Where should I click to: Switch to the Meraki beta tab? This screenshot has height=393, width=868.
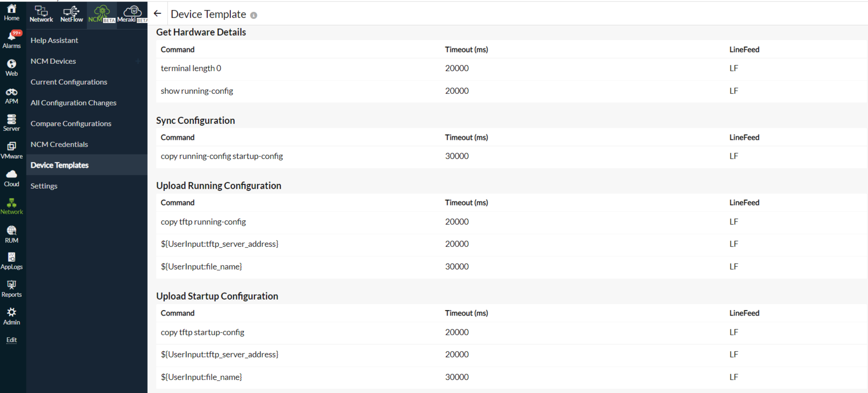pyautogui.click(x=132, y=14)
